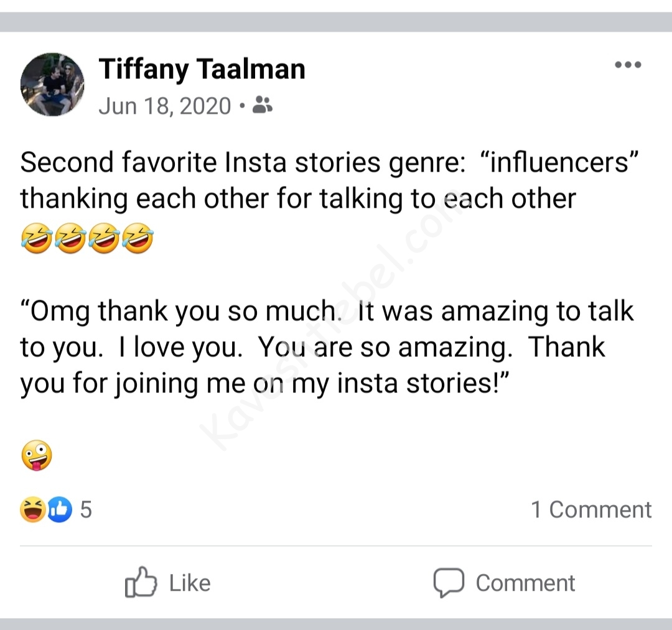Click the zany tongue-out face emoji

click(36, 456)
